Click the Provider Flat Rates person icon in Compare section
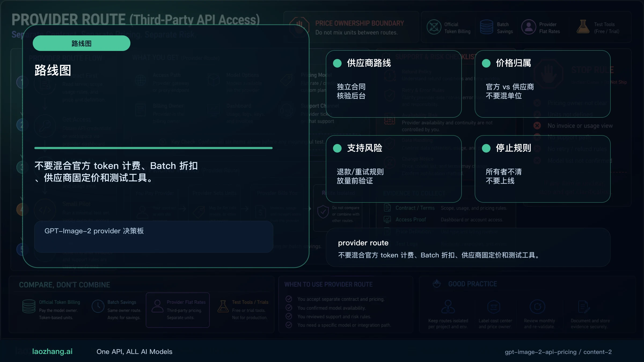 coord(158,306)
